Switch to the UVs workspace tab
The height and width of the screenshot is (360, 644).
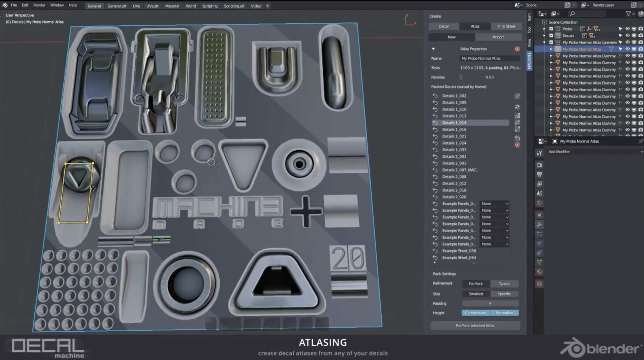(x=136, y=6)
